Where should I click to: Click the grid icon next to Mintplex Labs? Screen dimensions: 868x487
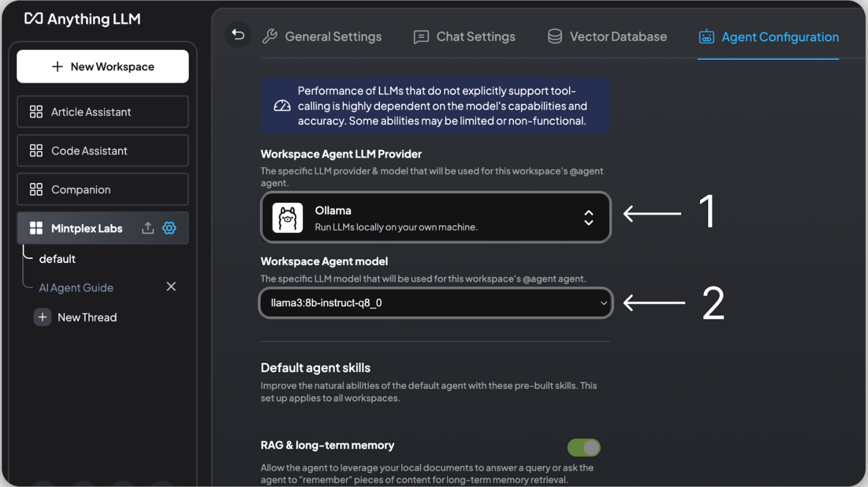36,228
